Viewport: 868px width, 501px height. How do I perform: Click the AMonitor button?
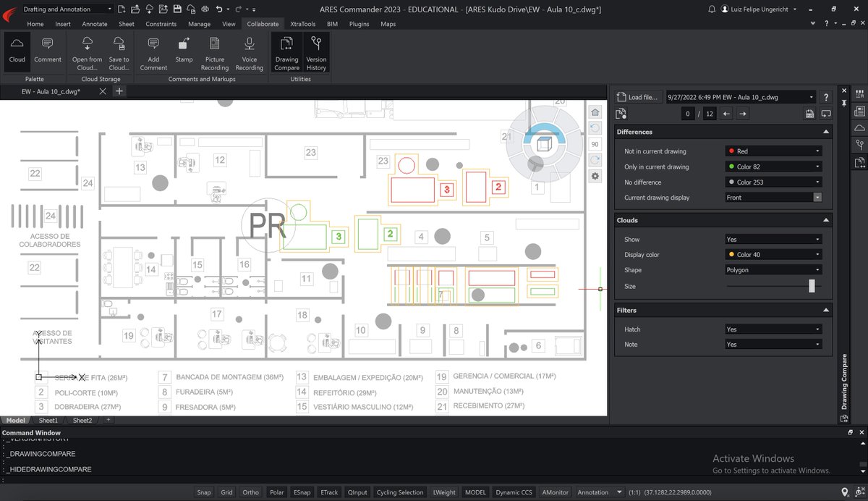pos(555,492)
